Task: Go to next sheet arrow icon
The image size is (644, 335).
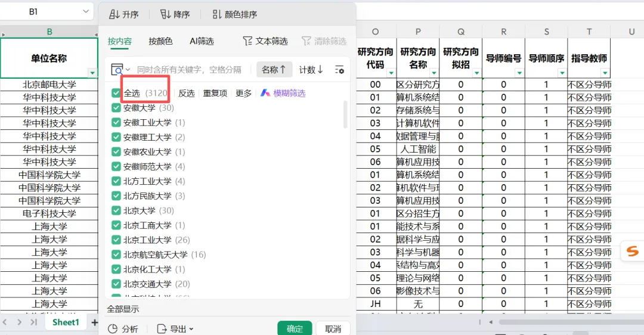Action: tap(19, 322)
